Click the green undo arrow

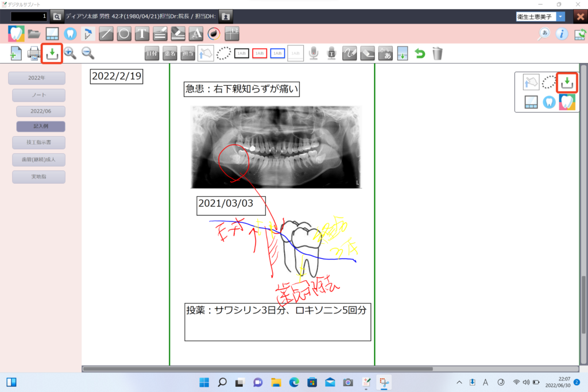(x=420, y=53)
